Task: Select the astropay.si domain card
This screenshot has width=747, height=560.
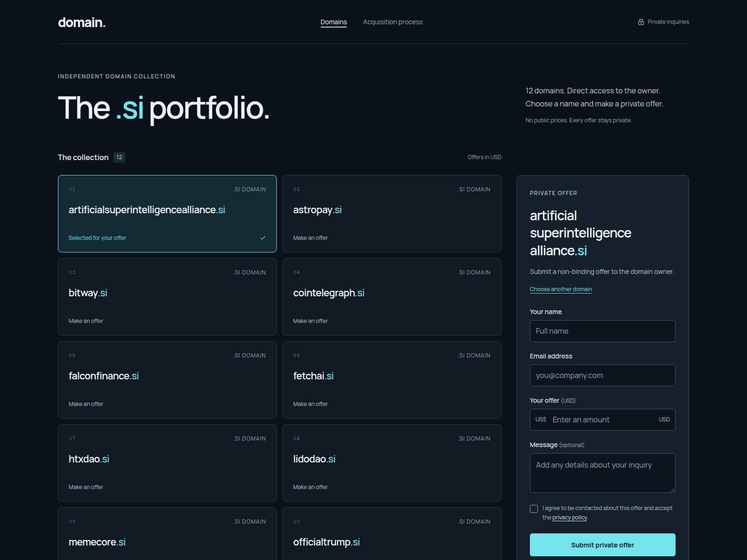Action: click(392, 214)
